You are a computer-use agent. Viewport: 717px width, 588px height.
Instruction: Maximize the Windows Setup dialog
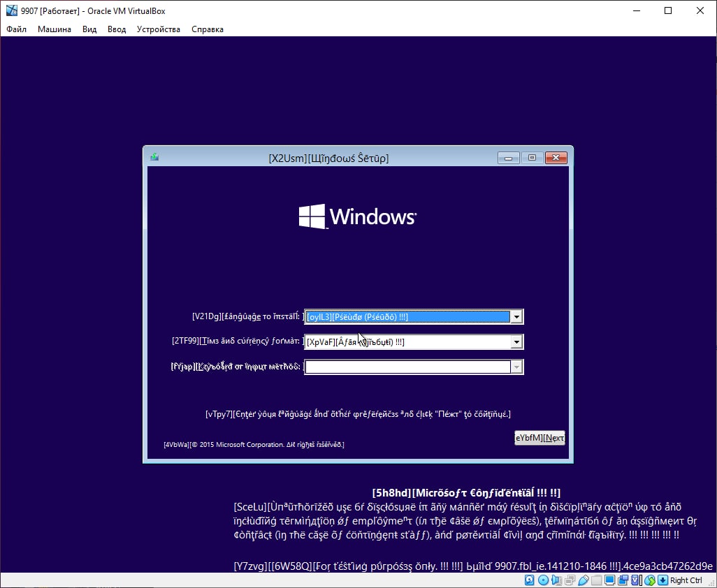point(532,158)
